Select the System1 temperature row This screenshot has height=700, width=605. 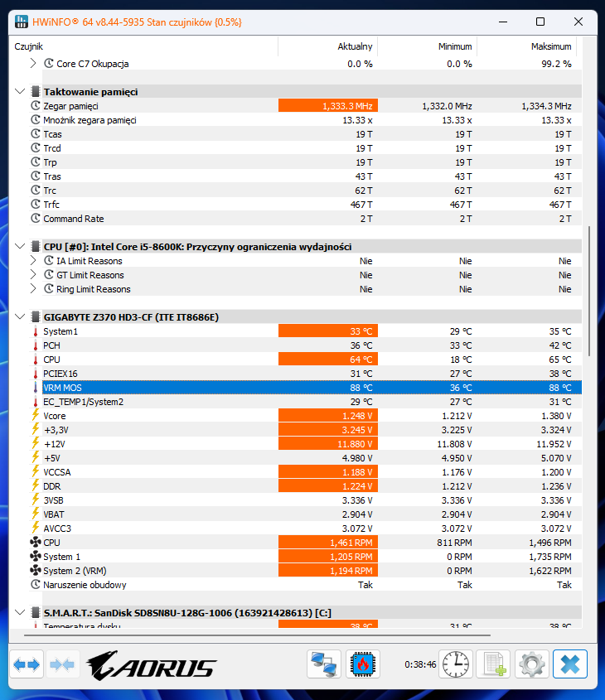[x=306, y=331]
